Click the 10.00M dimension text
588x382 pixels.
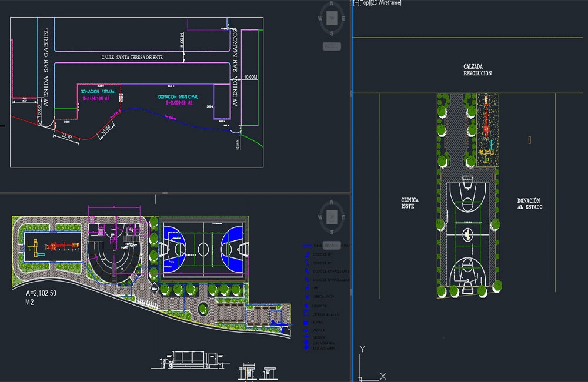tap(250, 77)
